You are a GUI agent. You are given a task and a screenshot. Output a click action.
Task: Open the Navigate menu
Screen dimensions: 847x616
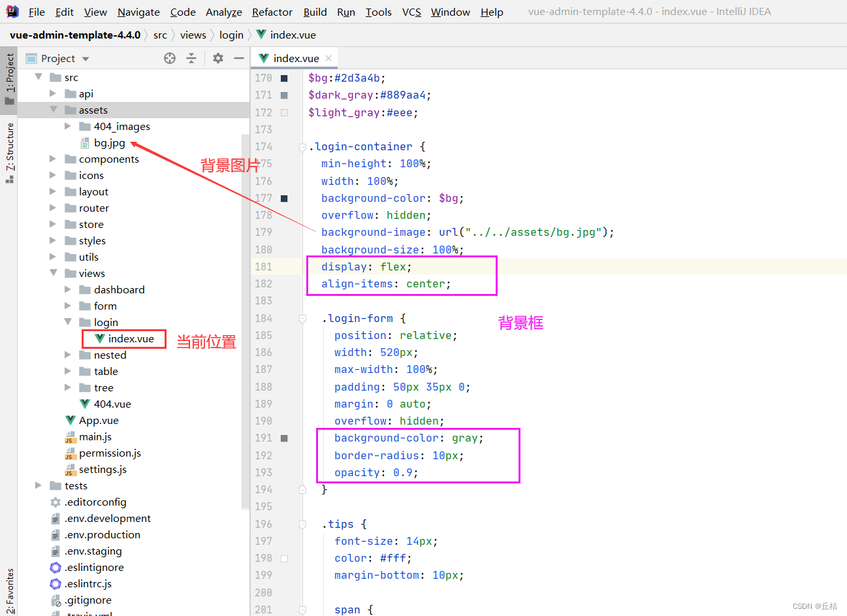pos(138,12)
